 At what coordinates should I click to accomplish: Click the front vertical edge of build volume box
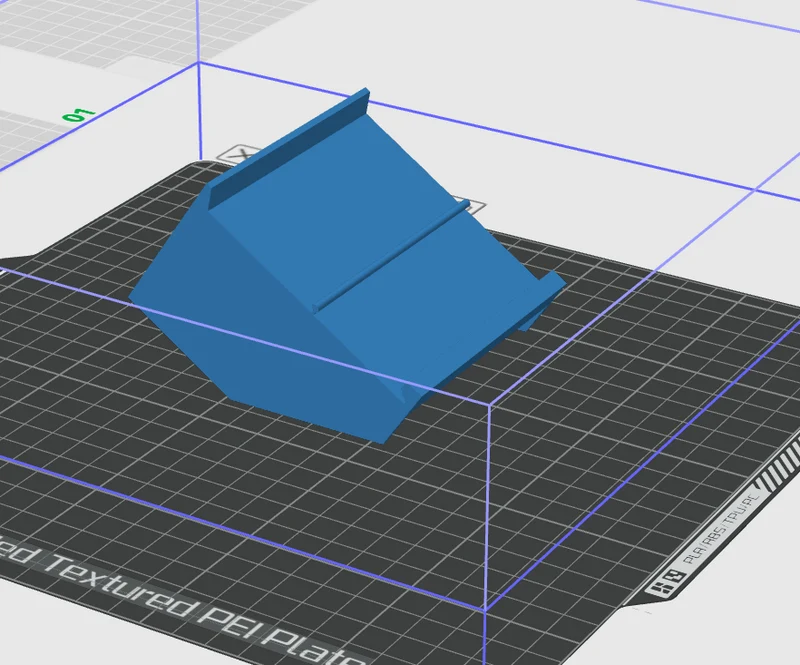[x=487, y=505]
